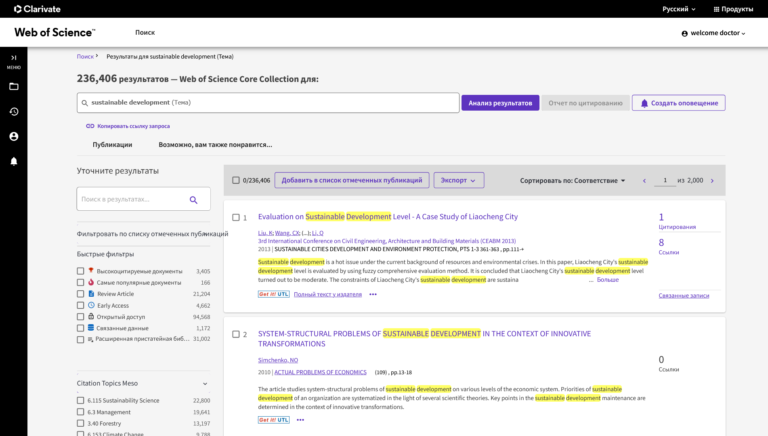The height and width of the screenshot is (436, 768).
Task: Click the open access lock icon
Action: (x=91, y=316)
